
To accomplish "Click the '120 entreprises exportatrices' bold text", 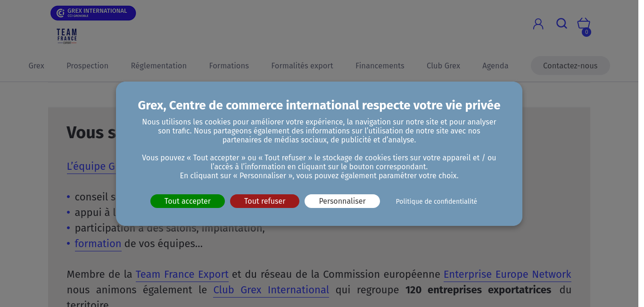I will 479,290.
